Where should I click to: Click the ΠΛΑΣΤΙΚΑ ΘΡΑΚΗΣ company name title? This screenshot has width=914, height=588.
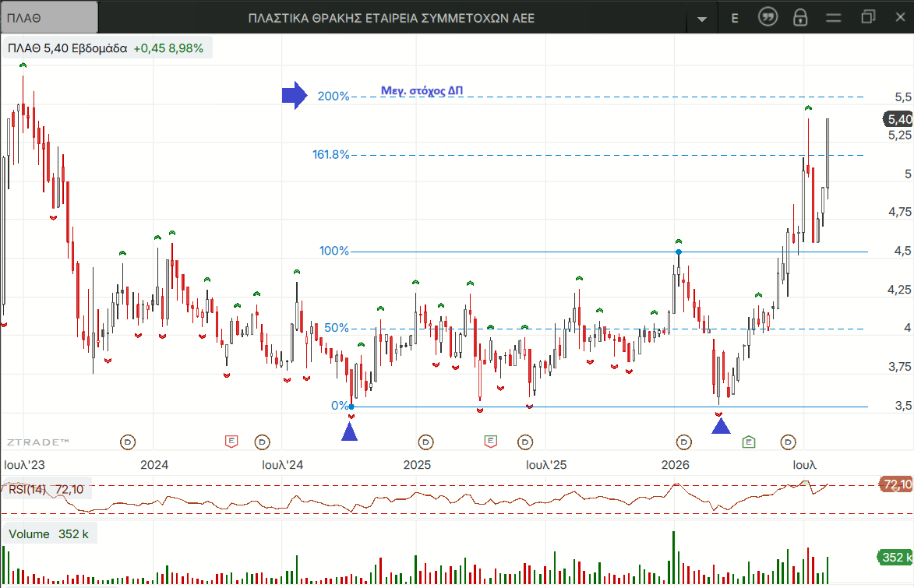[x=391, y=18]
